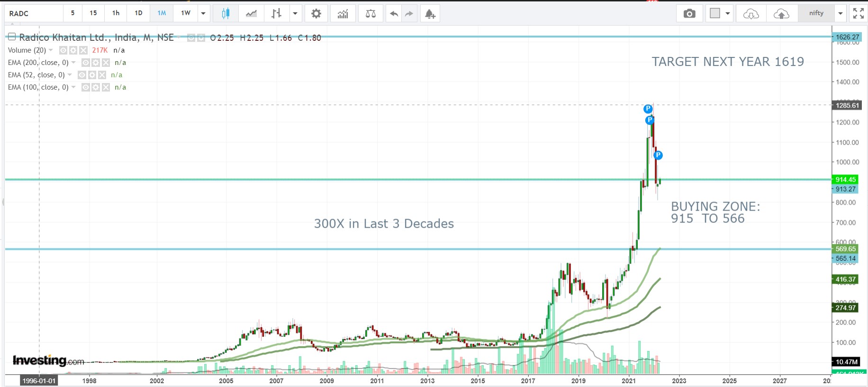Take a chart snapshot with camera icon
Viewport: 868px width, 387px height.
click(x=689, y=13)
